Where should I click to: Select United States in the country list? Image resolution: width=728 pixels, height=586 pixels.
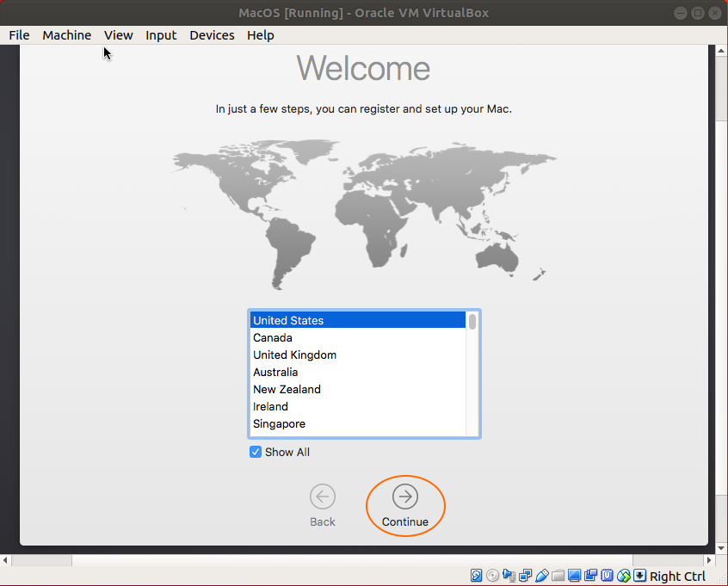358,320
